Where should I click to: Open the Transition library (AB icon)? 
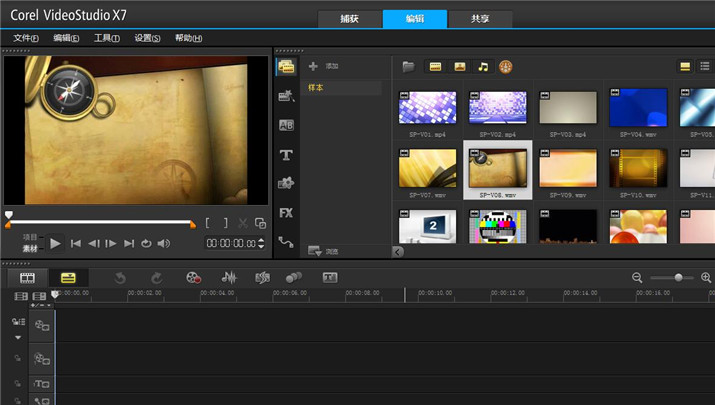click(286, 125)
